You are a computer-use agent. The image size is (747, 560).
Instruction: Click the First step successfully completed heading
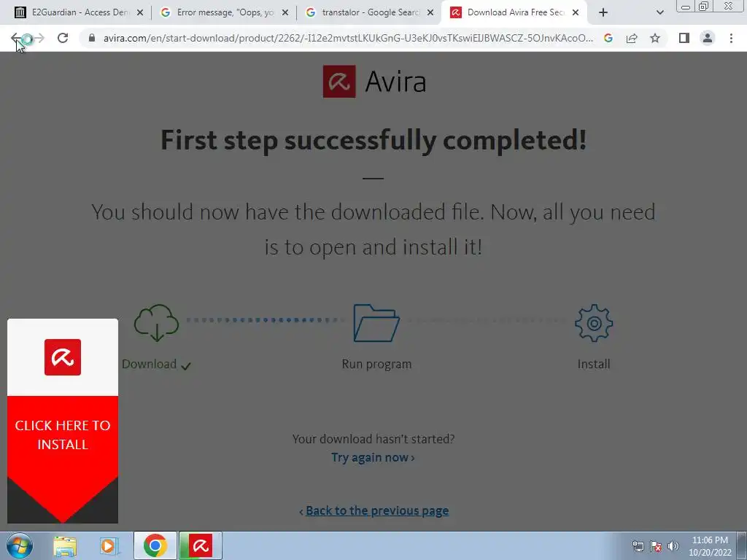[x=373, y=141]
